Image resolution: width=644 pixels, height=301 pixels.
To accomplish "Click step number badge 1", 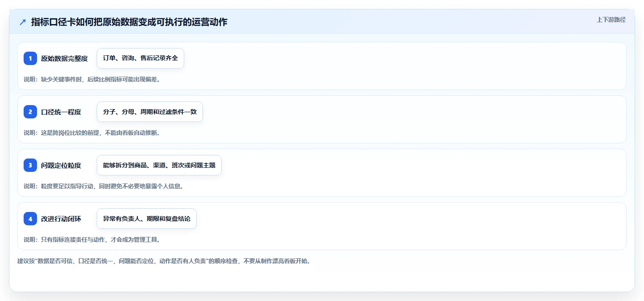I will point(30,58).
